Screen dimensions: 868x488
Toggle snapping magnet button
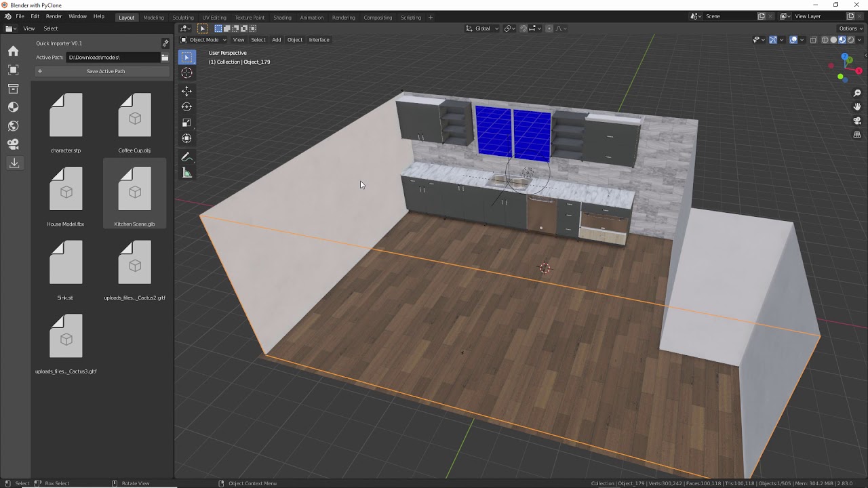tap(524, 28)
